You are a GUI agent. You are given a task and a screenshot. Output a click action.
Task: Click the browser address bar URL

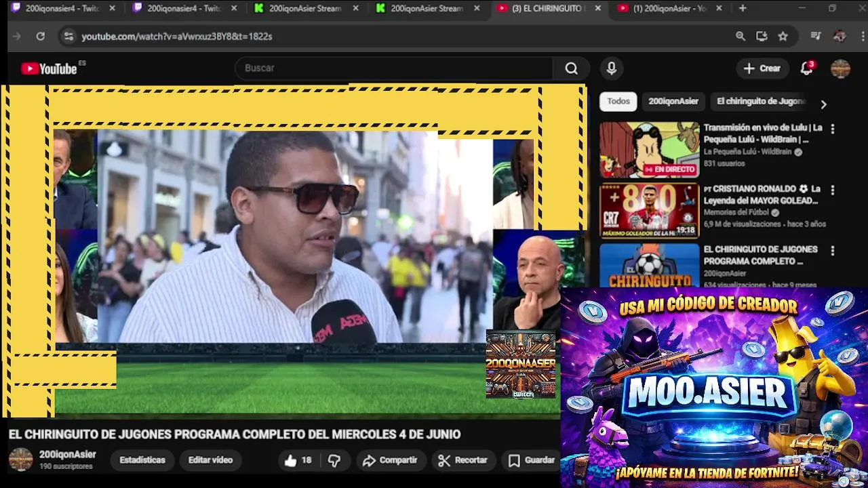pos(177,37)
